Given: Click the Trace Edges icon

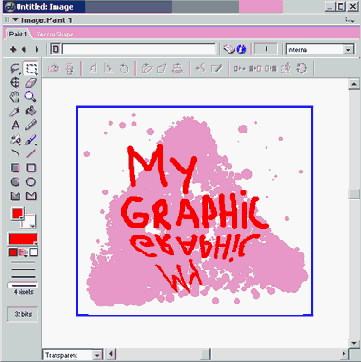Looking at the screenshot, I should pyautogui.click(x=217, y=69).
